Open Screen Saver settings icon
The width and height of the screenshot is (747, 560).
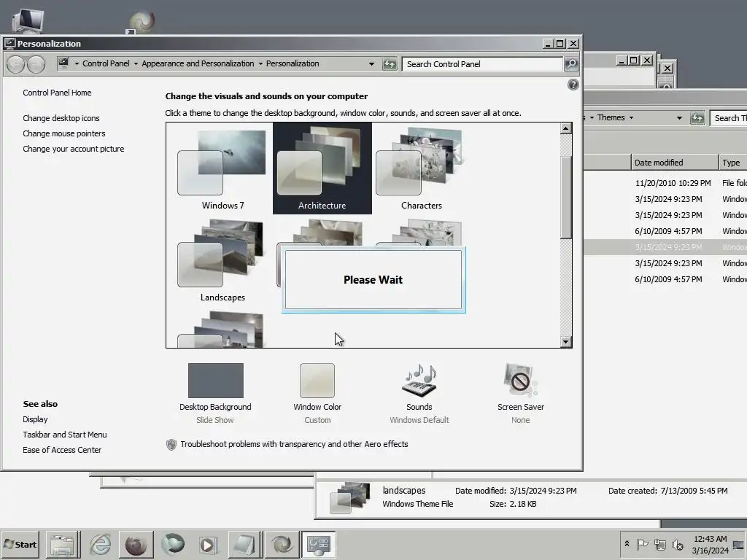click(x=520, y=381)
